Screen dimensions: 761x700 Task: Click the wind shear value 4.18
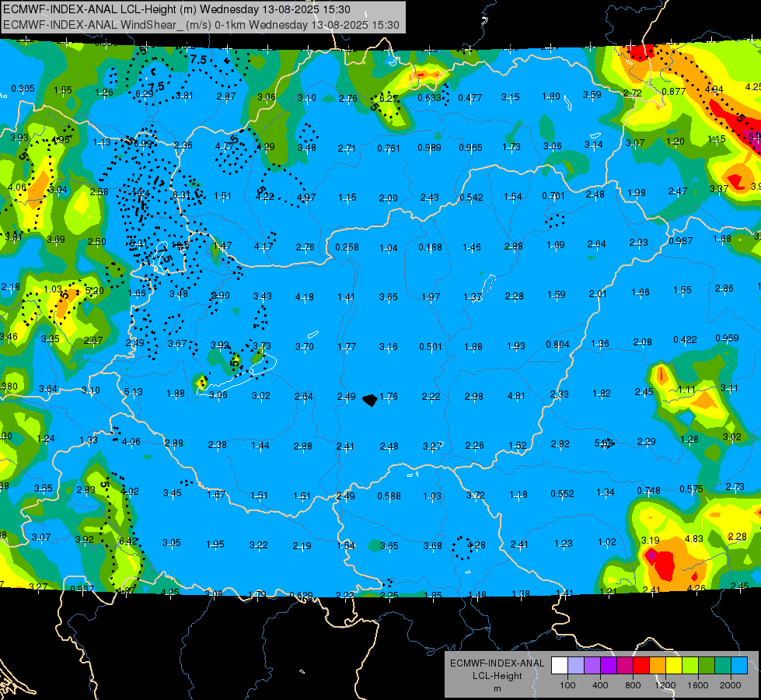(x=304, y=296)
